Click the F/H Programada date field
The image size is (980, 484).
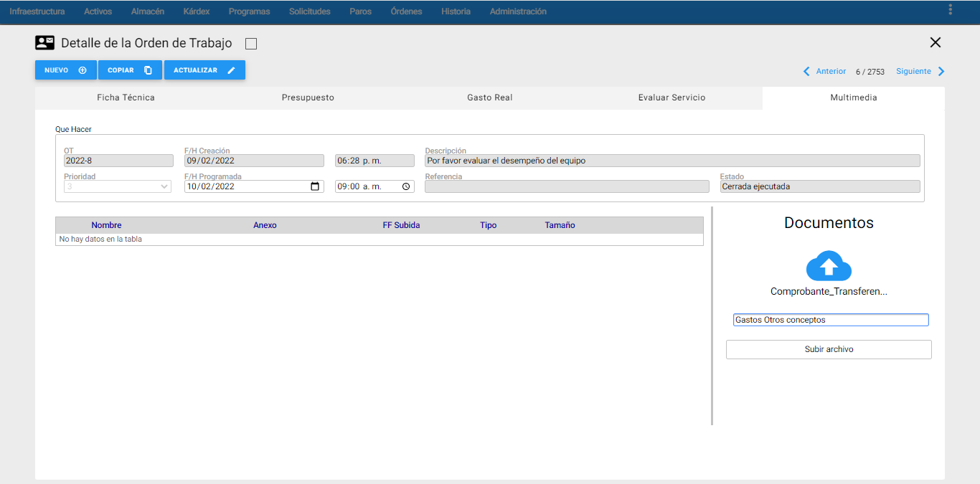(x=254, y=186)
